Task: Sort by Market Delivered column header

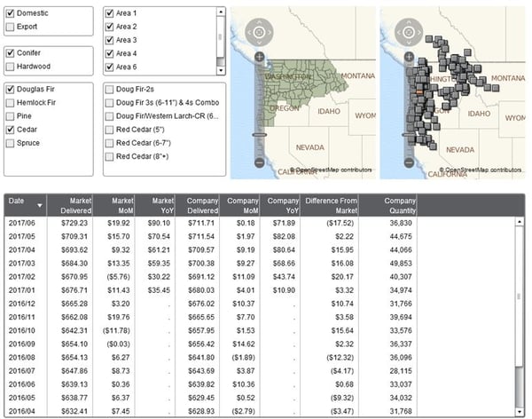Action: click(x=70, y=205)
